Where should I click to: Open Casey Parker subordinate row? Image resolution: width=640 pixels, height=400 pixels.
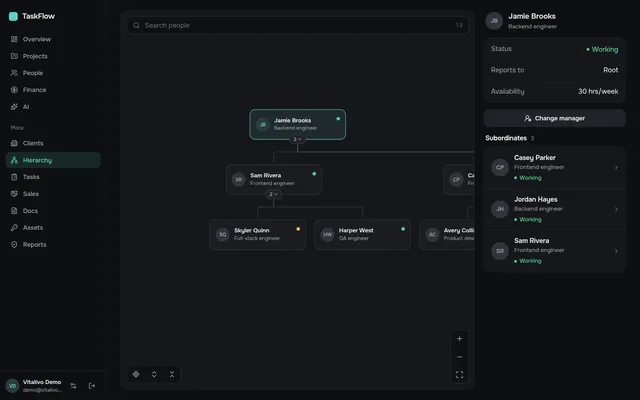point(554,167)
